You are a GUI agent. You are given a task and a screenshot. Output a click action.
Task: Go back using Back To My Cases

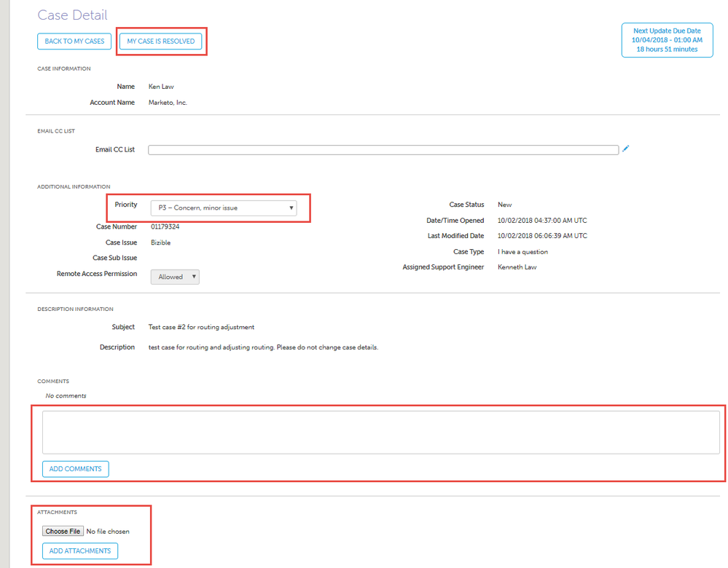click(x=74, y=42)
